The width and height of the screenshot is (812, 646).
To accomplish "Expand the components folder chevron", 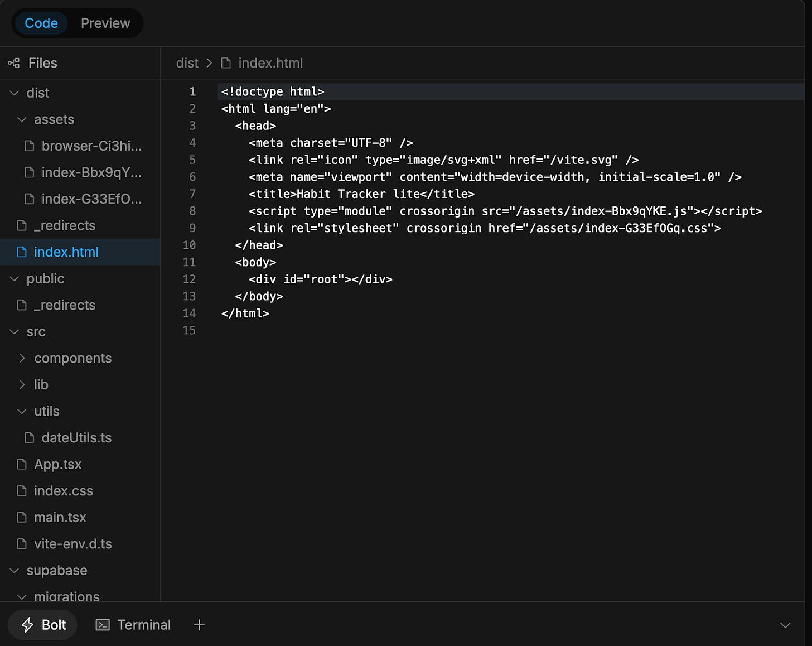I will tap(22, 358).
